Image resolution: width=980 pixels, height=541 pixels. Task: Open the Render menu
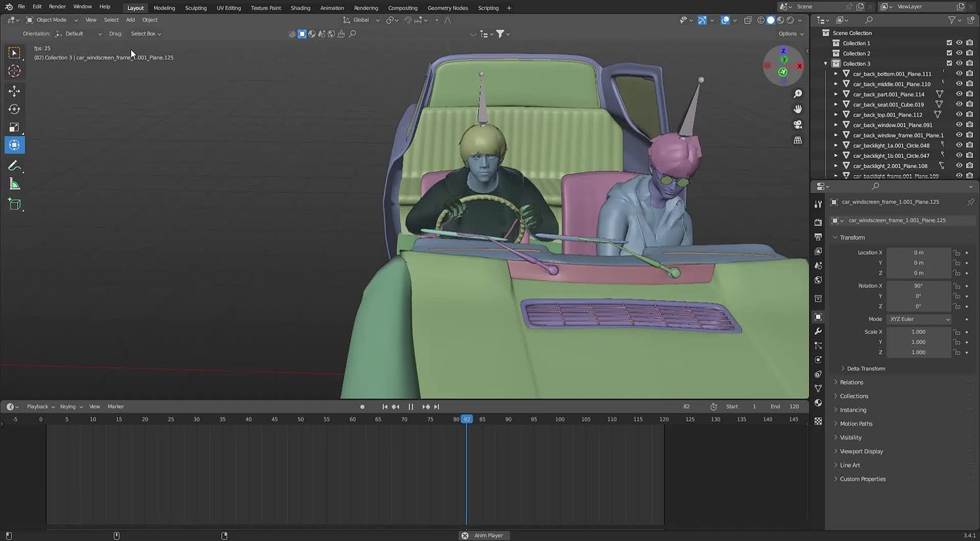point(57,7)
